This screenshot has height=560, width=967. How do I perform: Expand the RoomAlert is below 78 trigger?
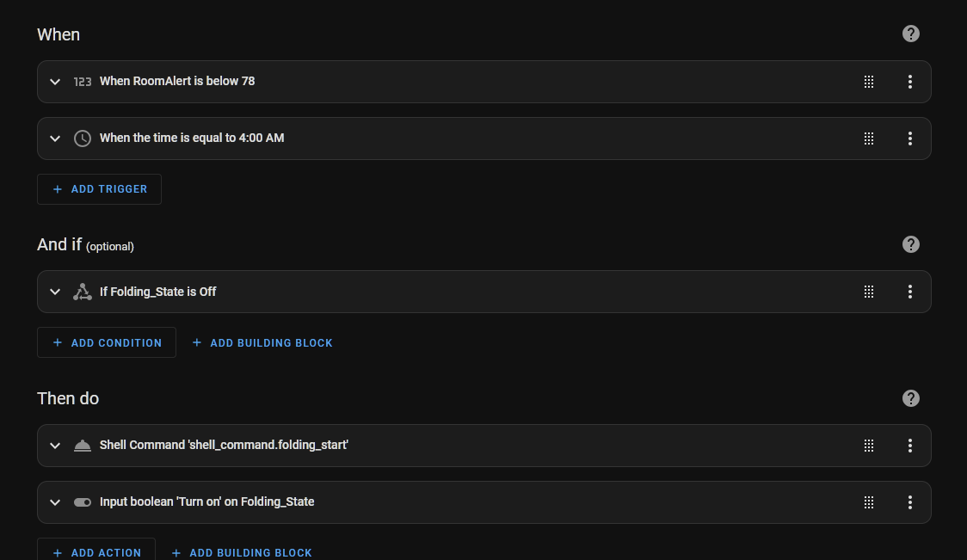pyautogui.click(x=55, y=82)
